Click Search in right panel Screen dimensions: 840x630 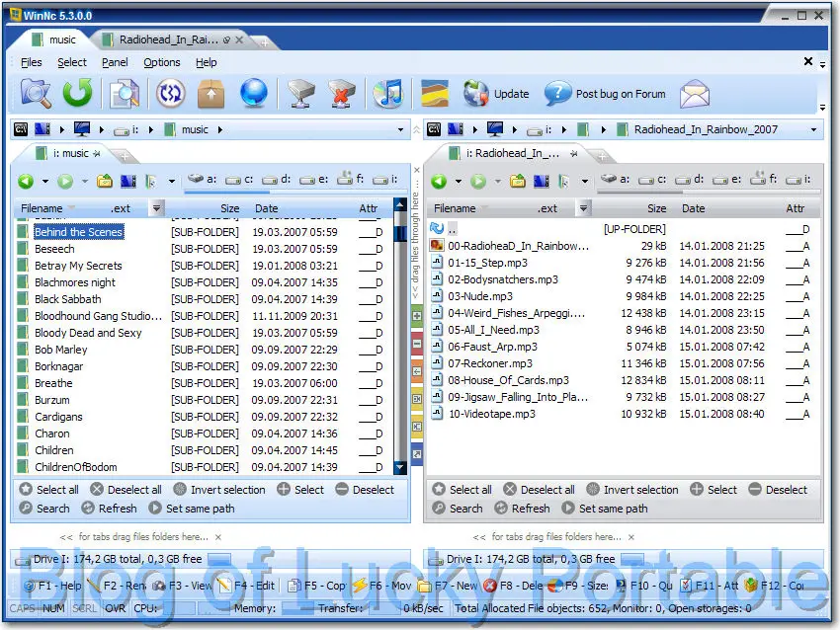[x=458, y=509]
